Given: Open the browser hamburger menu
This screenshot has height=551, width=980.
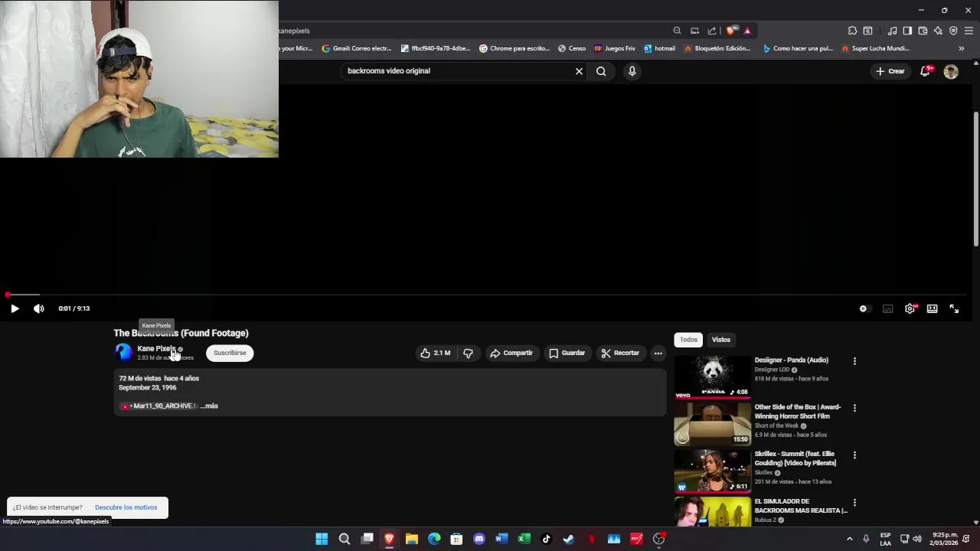Looking at the screenshot, I should [x=969, y=31].
